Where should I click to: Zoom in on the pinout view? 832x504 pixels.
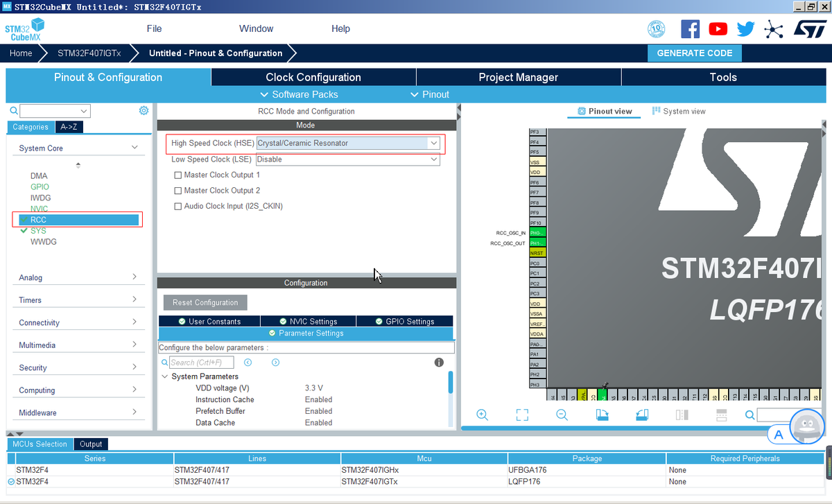483,415
